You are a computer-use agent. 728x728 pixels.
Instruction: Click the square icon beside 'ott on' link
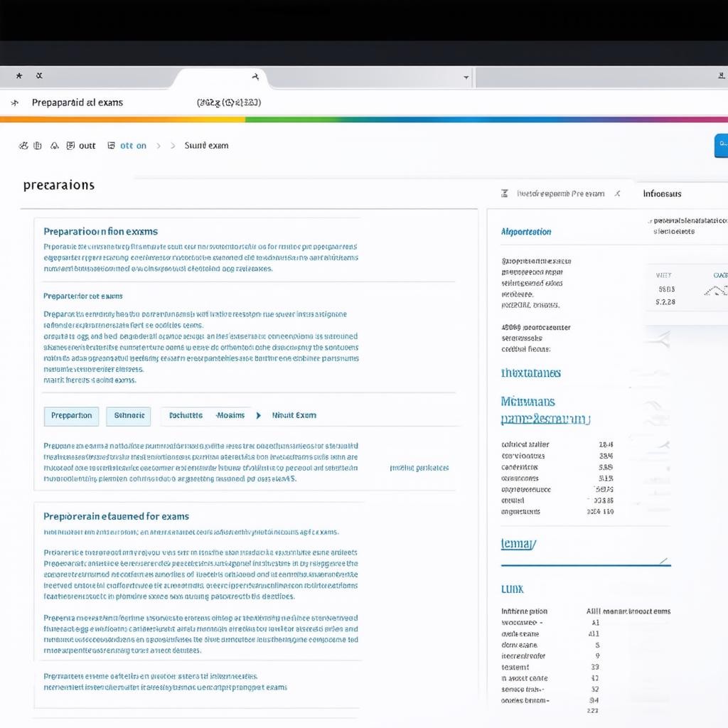point(111,146)
